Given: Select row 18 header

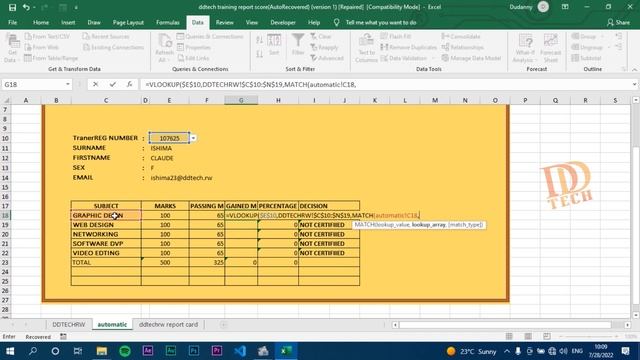Looking at the screenshot, I should [x=5, y=216].
